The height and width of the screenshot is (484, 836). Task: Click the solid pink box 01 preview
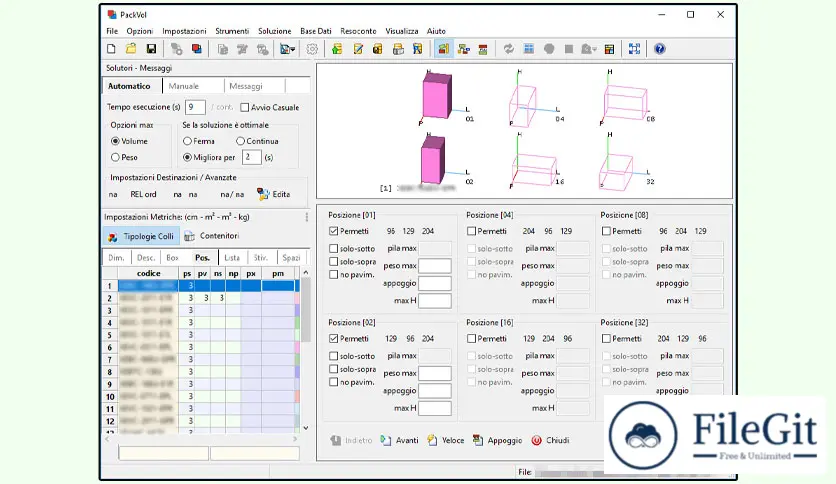(x=437, y=96)
